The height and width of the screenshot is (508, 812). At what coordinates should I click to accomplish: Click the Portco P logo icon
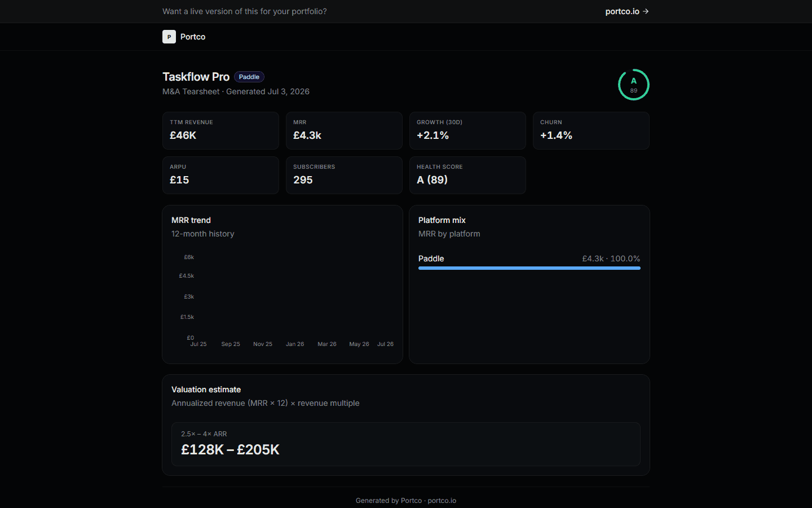pyautogui.click(x=169, y=37)
